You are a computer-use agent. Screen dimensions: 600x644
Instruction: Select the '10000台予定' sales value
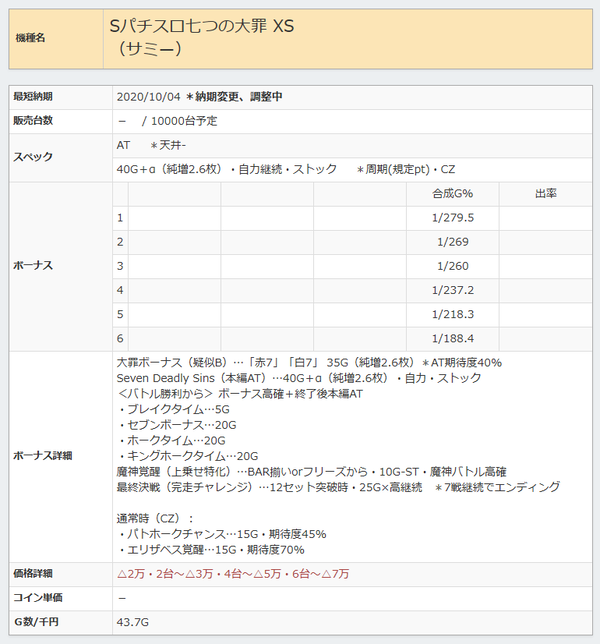184,121
